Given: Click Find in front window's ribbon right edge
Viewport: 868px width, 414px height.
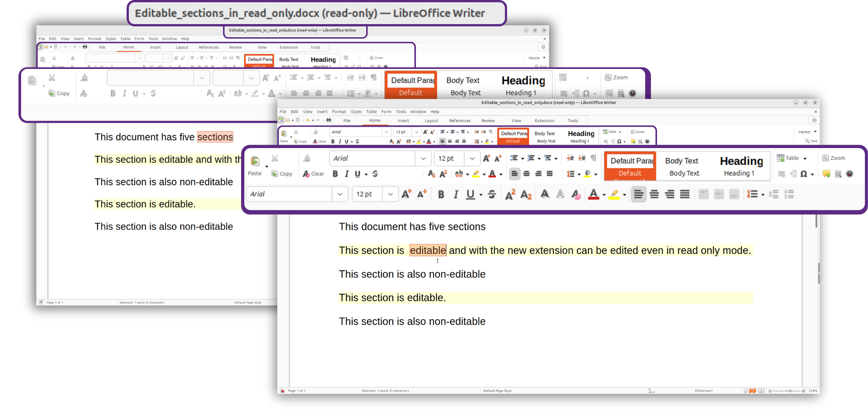Looking at the screenshot, I should (811, 141).
